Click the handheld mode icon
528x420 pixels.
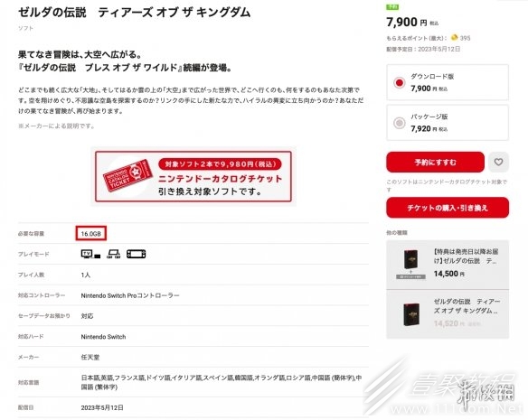click(x=136, y=254)
